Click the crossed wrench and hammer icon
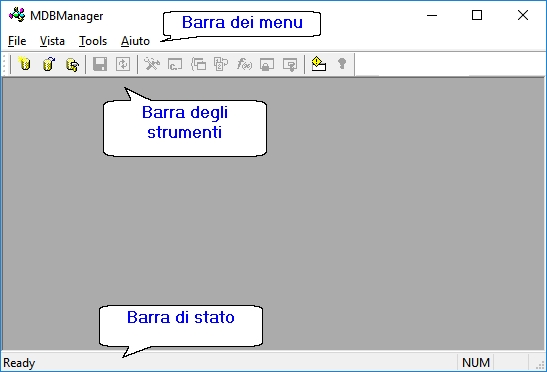 tap(152, 64)
